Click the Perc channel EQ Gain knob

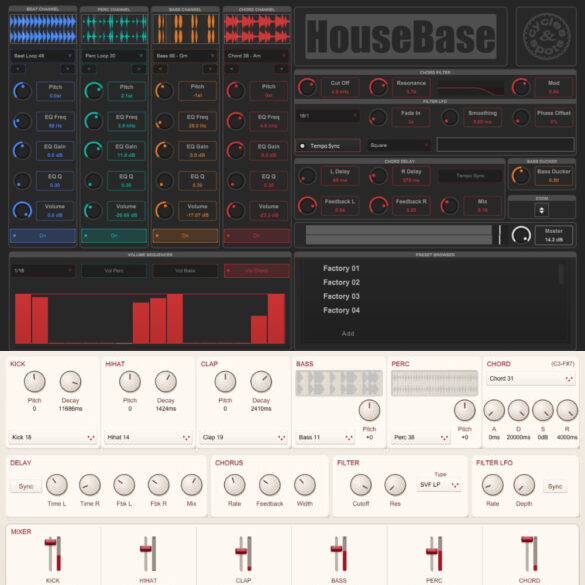tap(94, 151)
